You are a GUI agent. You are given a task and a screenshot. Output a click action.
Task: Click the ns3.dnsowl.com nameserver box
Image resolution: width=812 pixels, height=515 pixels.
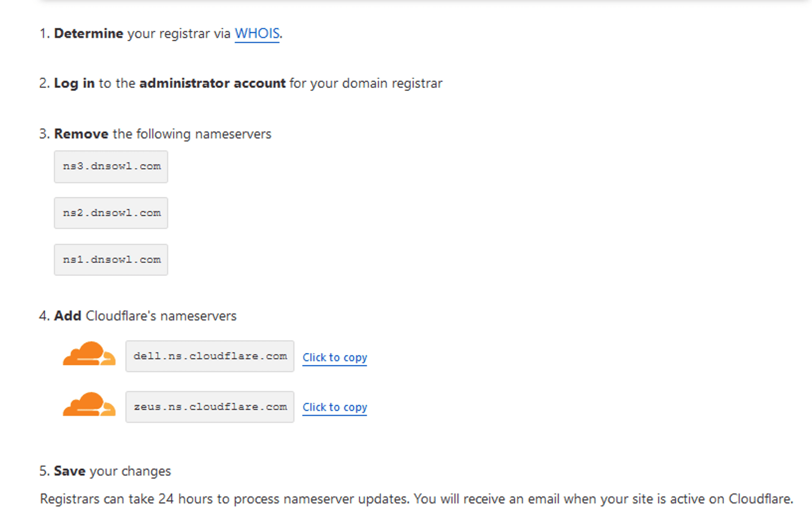111,167
